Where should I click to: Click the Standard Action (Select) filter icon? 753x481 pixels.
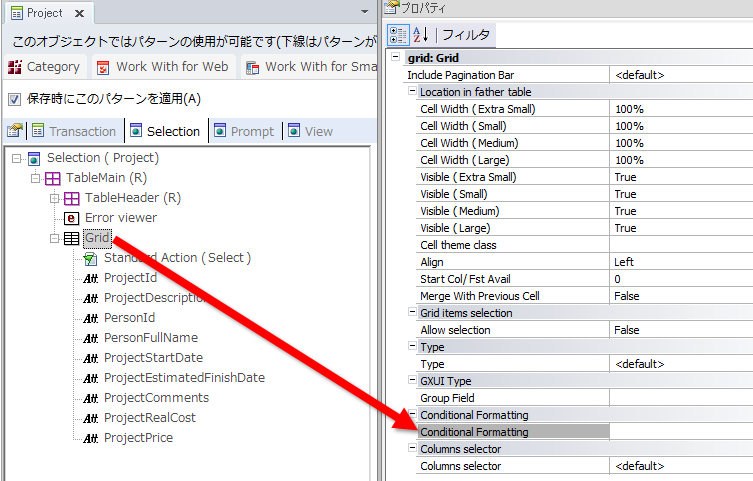coord(90,258)
